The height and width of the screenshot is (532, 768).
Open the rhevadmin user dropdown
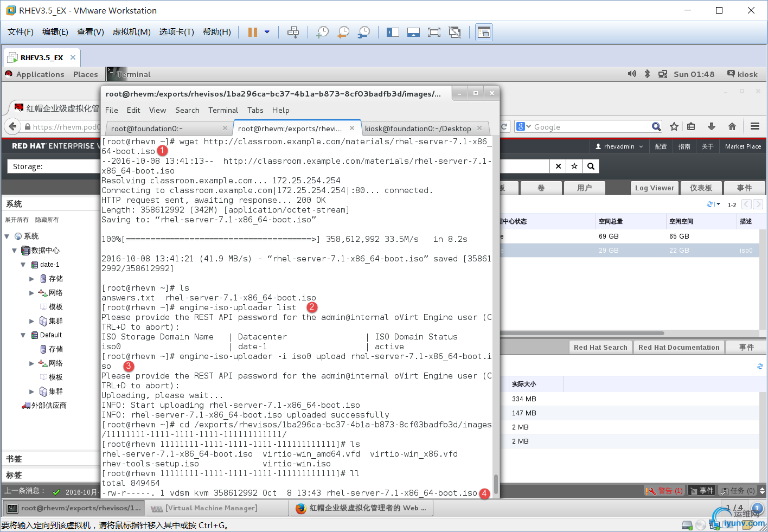(x=619, y=146)
